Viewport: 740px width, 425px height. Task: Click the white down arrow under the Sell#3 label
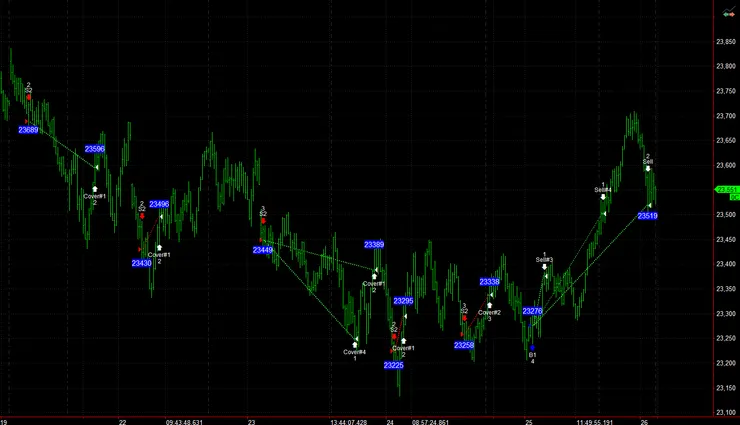545,267
